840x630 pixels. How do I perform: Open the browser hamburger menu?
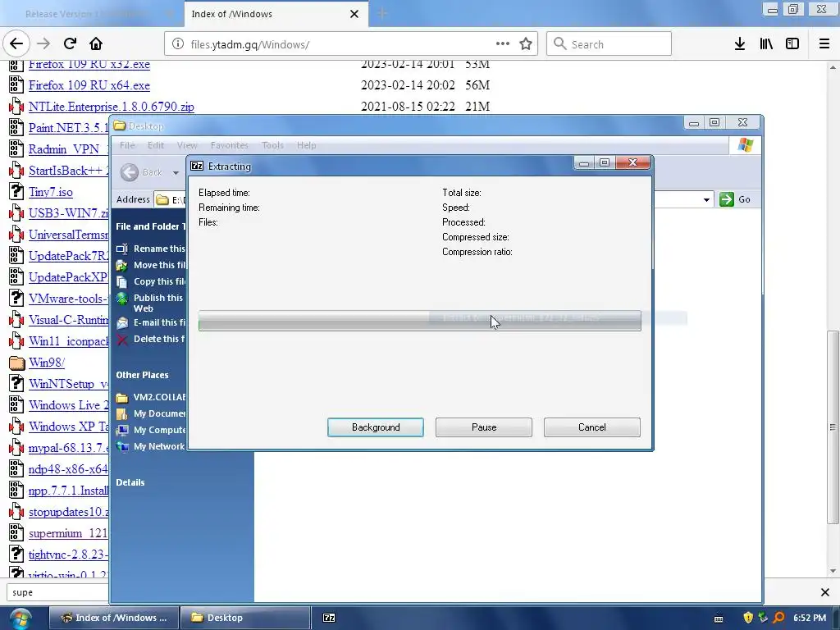click(824, 44)
